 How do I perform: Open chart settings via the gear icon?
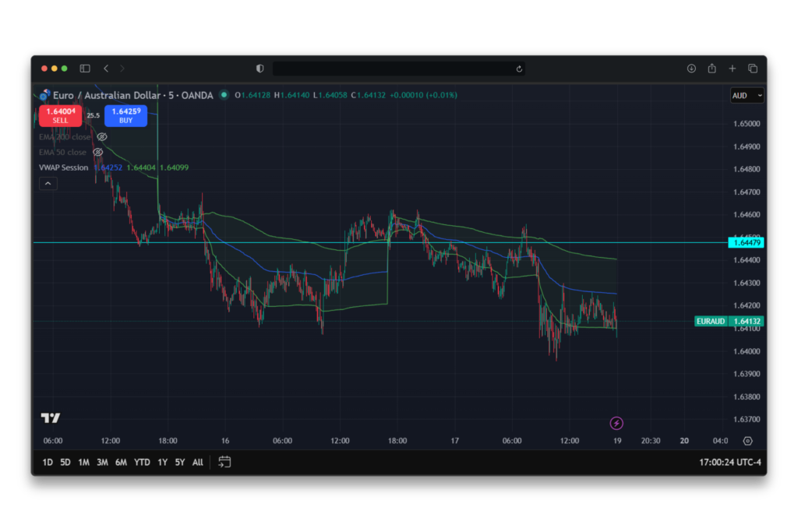pyautogui.click(x=747, y=441)
